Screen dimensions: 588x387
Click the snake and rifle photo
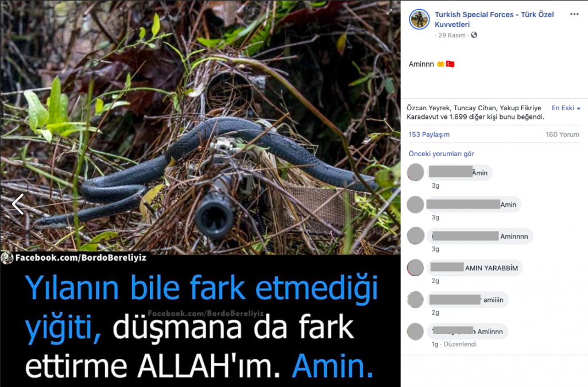(200, 127)
